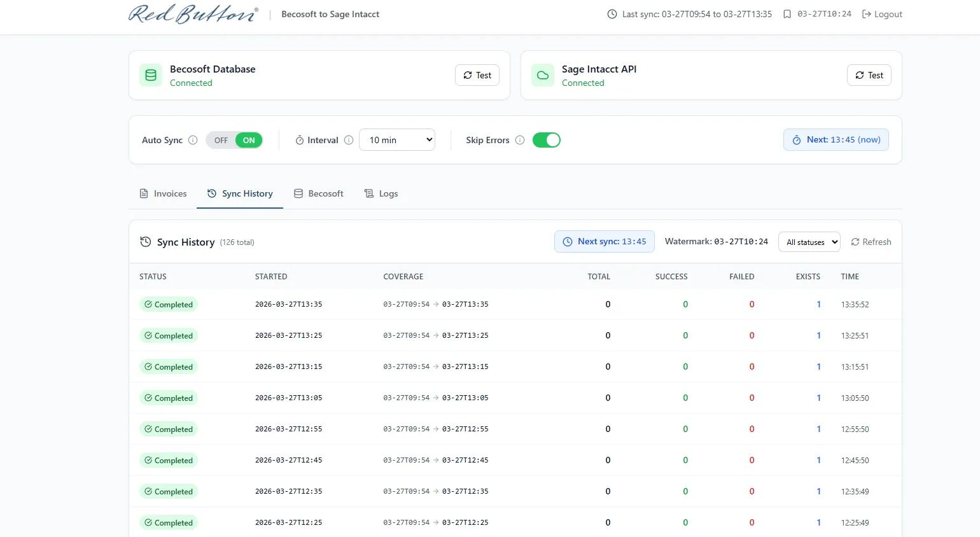Turn Auto Sync OFF
This screenshot has height=537, width=980.
[221, 140]
